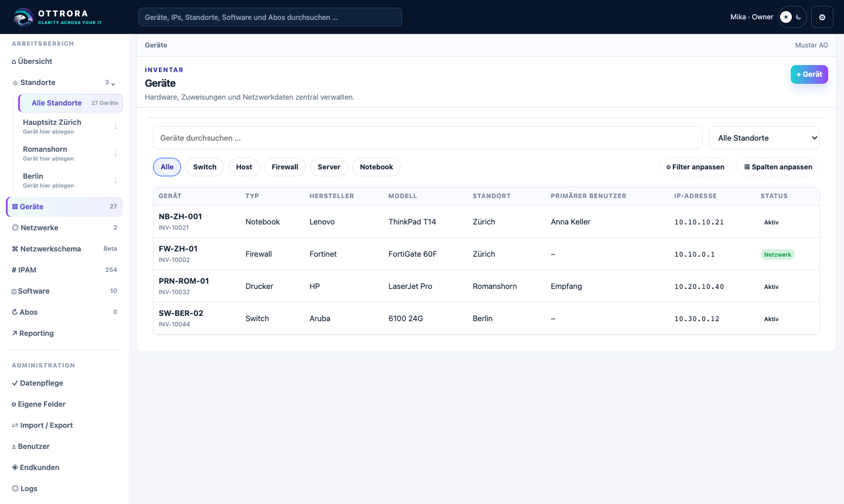Filter devices by Notebook chip
Screen dimensions: 844x504
click(376, 167)
